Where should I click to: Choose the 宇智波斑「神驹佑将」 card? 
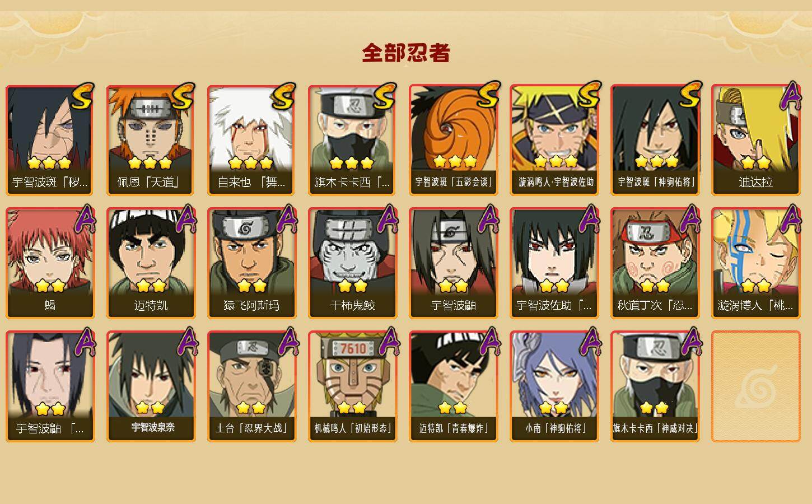point(655,140)
